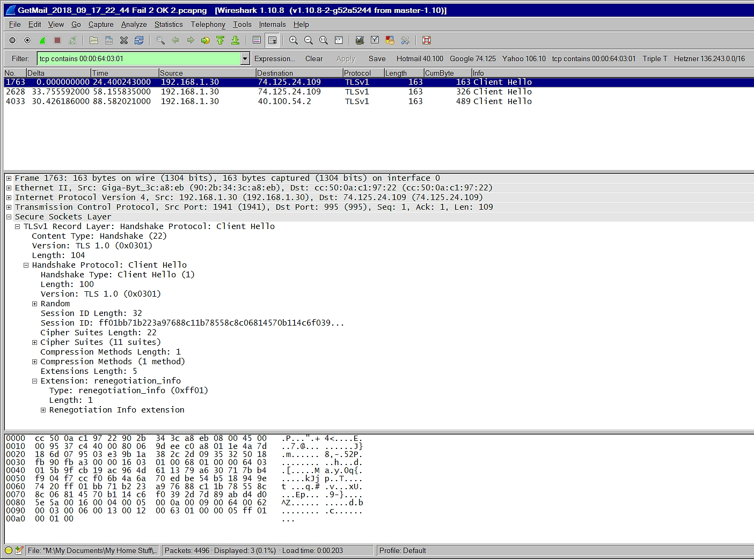The image size is (754, 560).
Task: Toggle auto scroll in live capture
Action: click(x=273, y=40)
